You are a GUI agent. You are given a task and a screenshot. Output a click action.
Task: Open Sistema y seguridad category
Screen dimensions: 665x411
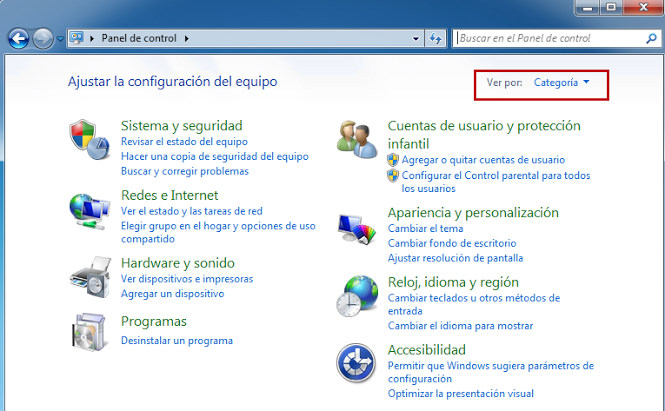coord(182,126)
